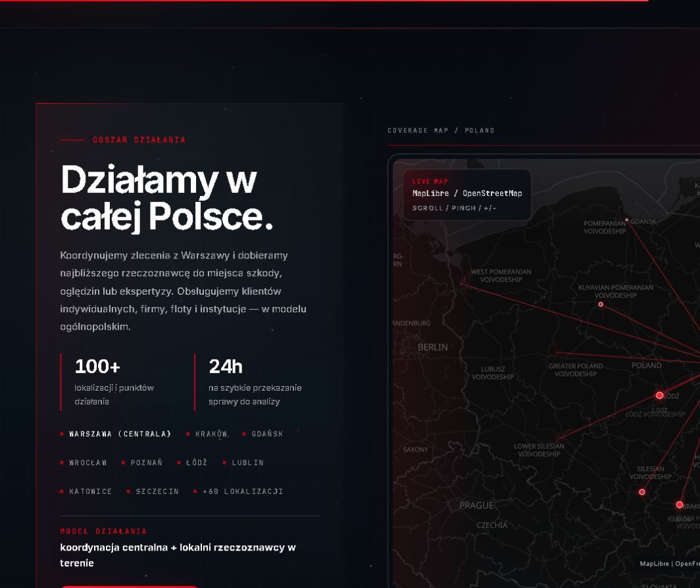The width and height of the screenshot is (700, 588).
Task: Click the Lubusz Voivodeship map label
Action: tap(493, 373)
